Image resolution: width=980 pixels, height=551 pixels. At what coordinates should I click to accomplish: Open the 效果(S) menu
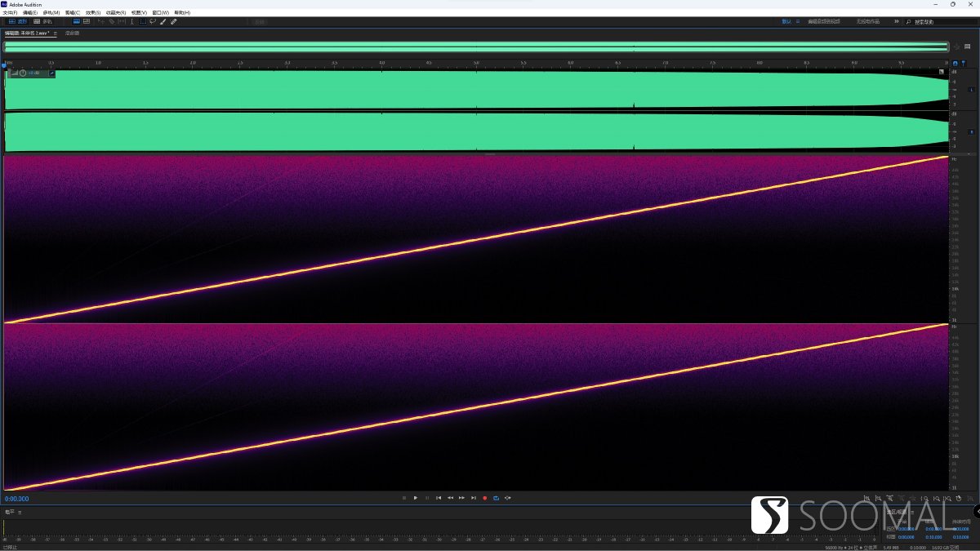(93, 12)
